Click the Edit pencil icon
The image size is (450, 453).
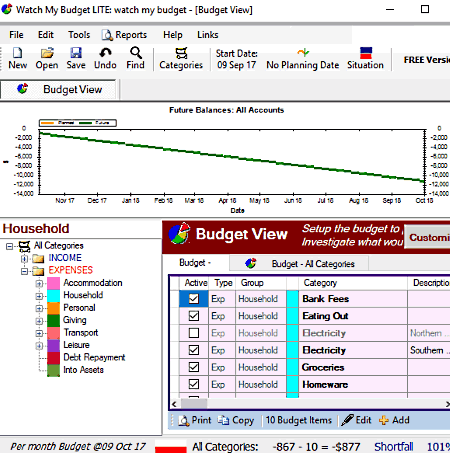tap(347, 420)
